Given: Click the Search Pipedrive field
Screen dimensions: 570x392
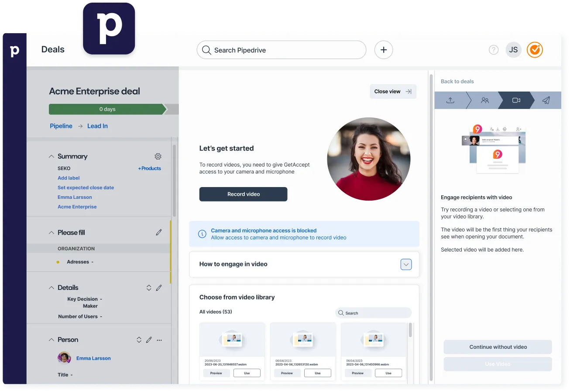Looking at the screenshot, I should point(282,50).
